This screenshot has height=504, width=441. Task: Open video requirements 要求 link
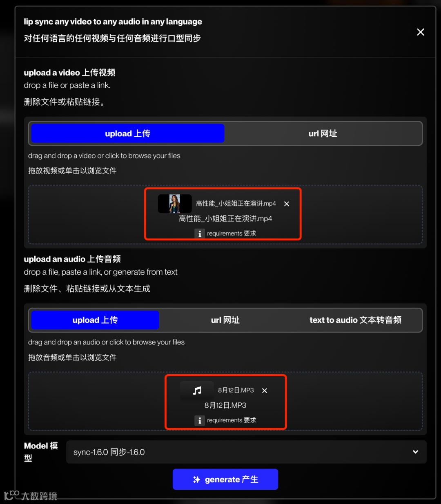(x=232, y=233)
